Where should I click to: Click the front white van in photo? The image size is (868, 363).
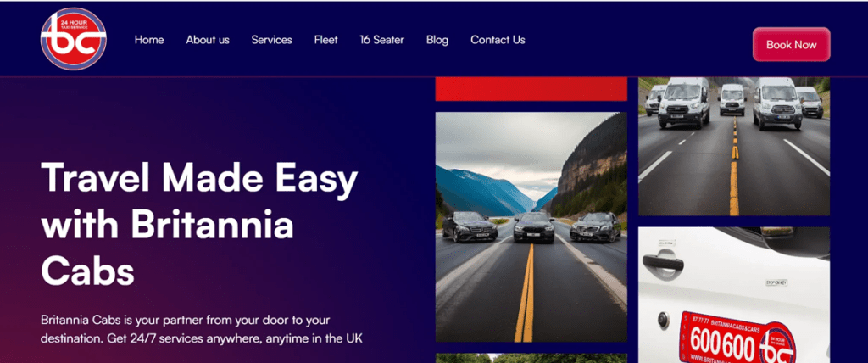(684, 103)
